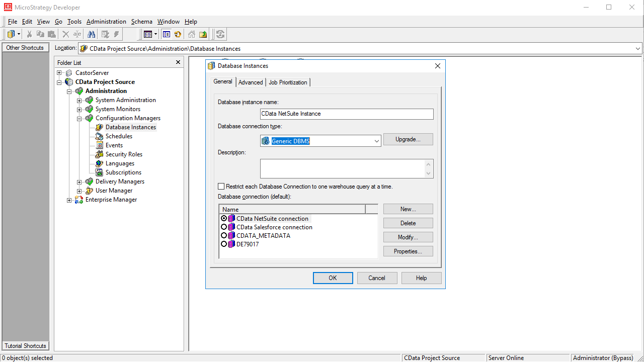644x362 pixels.
Task: Click inside the Database instance name field
Action: 346,114
